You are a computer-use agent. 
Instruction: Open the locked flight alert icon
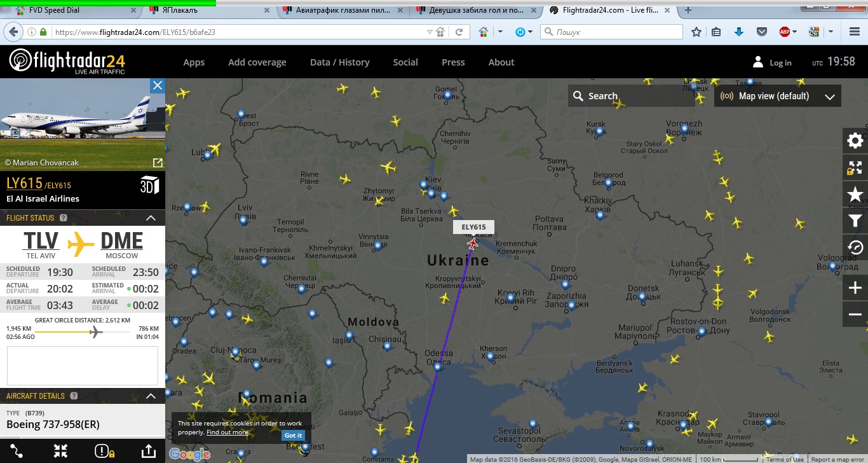[x=104, y=451]
